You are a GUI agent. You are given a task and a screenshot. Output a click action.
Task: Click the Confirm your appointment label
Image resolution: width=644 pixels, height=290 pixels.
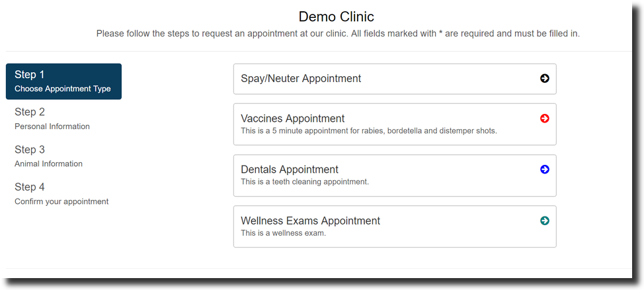pos(61,201)
